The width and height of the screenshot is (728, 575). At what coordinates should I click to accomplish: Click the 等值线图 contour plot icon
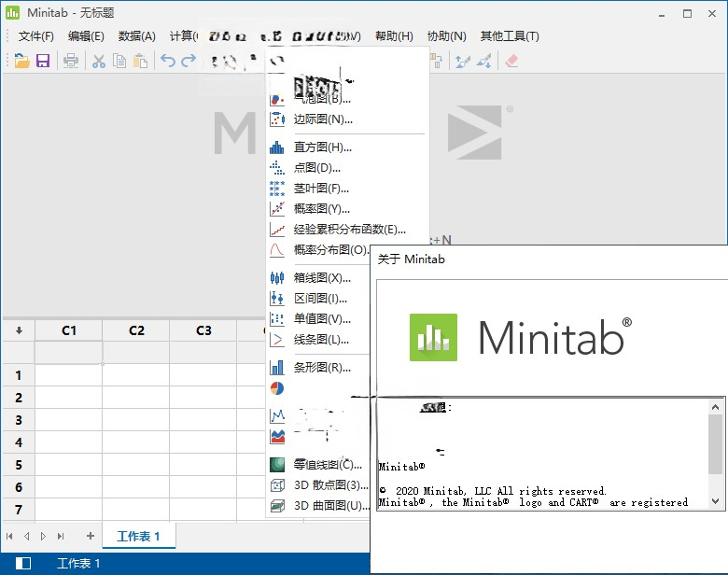click(277, 465)
